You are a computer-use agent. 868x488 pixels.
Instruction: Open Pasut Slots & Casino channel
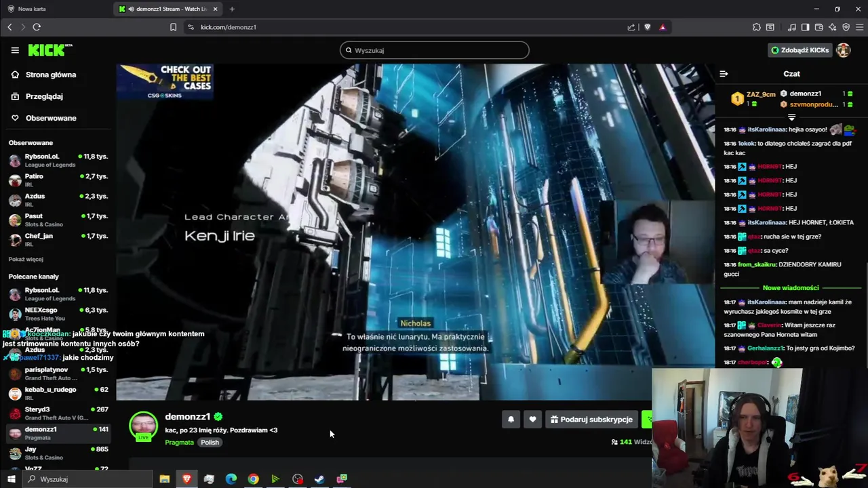pyautogui.click(x=58, y=220)
